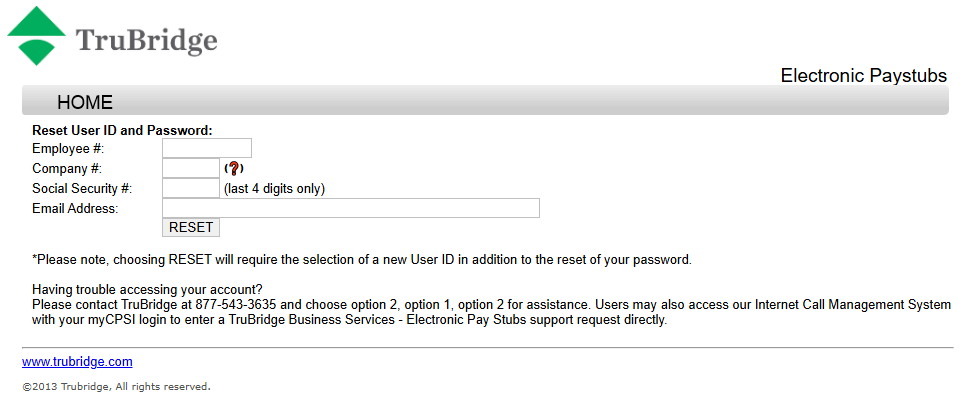Click the 'Company #:' label

pos(66,169)
